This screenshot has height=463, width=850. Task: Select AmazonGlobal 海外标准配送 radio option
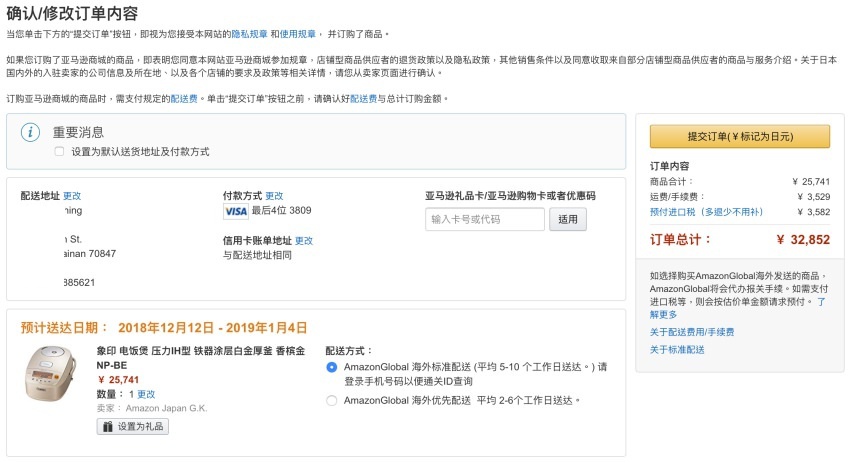(x=332, y=367)
